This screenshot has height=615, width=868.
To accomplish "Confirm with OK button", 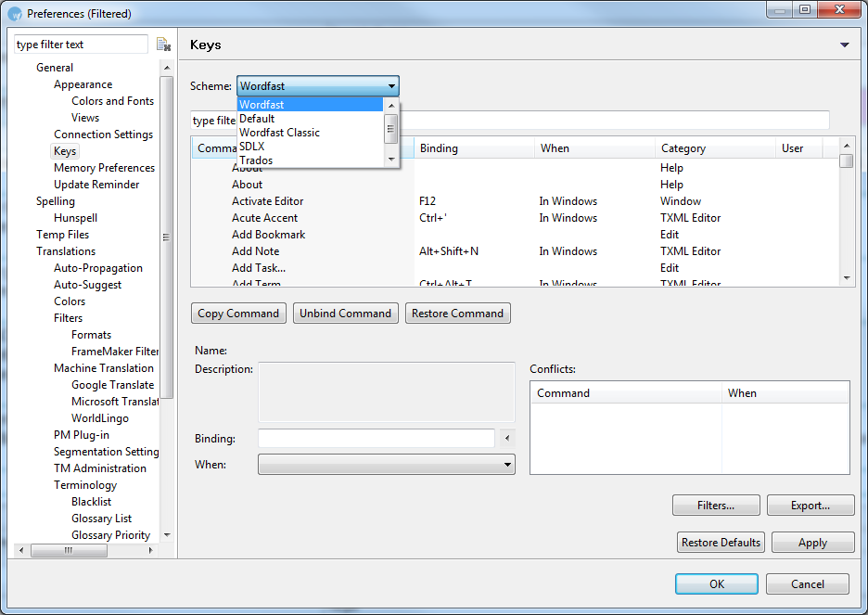I will point(717,584).
